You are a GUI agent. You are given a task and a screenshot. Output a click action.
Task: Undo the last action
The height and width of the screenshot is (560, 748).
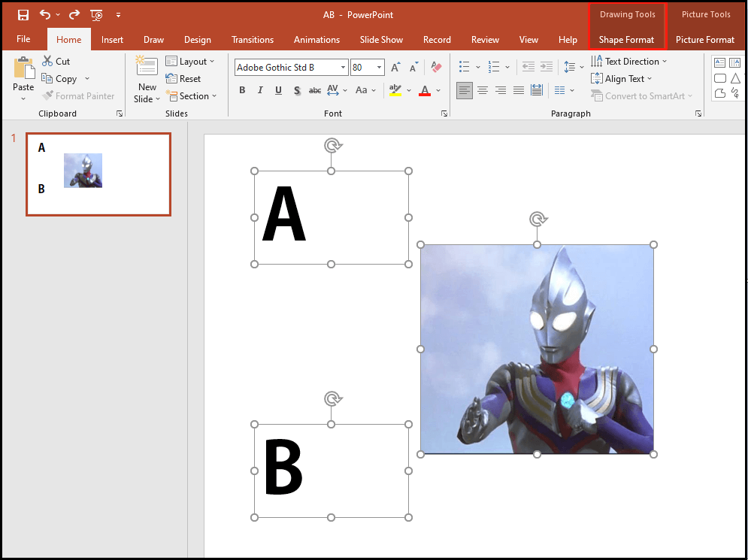pyautogui.click(x=43, y=14)
